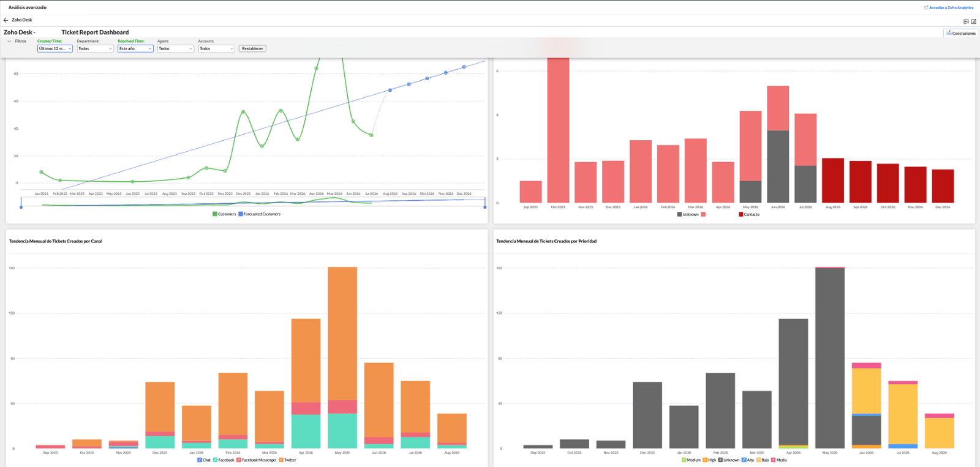Toggle the Unknown priority legend checkbox
This screenshot has height=467, width=980.
[720, 460]
